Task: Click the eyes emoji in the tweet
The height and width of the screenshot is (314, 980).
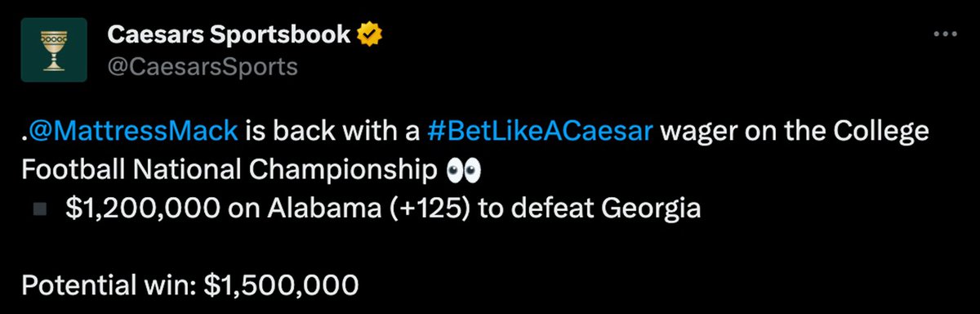Action: point(465,171)
